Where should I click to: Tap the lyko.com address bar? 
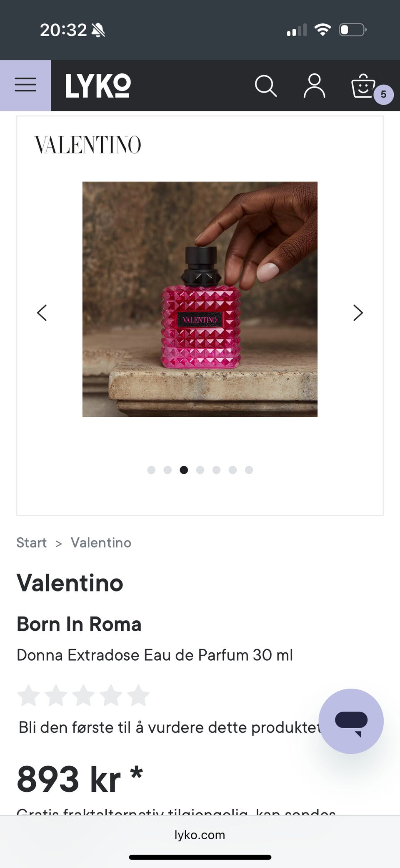pos(200,835)
